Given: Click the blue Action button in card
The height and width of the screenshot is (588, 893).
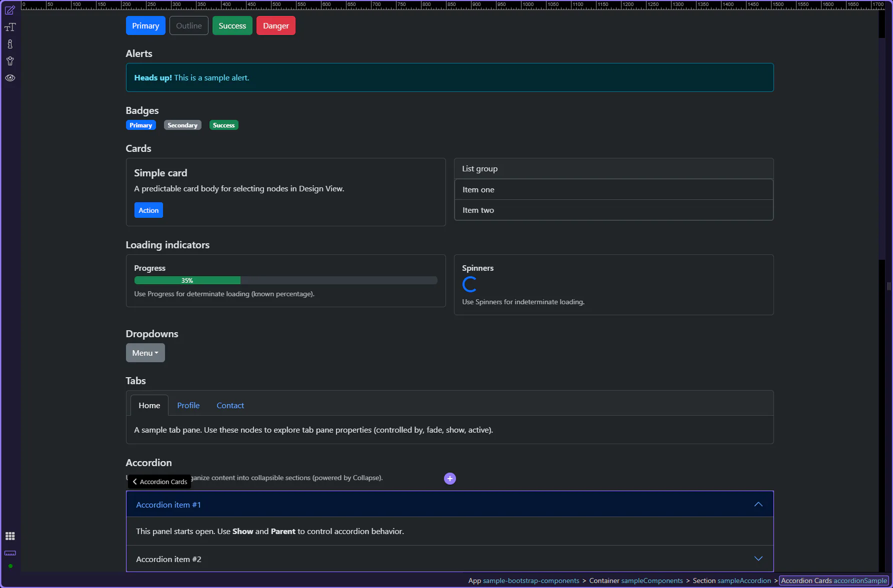Looking at the screenshot, I should click(148, 210).
